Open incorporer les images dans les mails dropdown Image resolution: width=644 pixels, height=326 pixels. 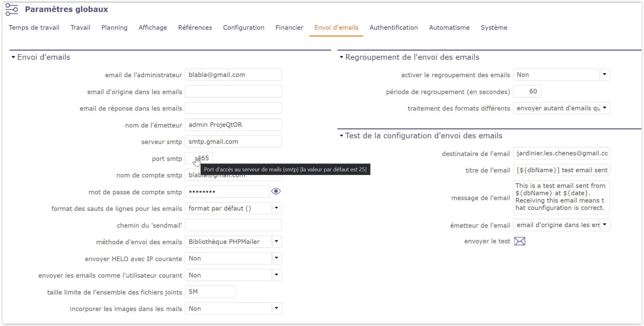[x=276, y=309]
